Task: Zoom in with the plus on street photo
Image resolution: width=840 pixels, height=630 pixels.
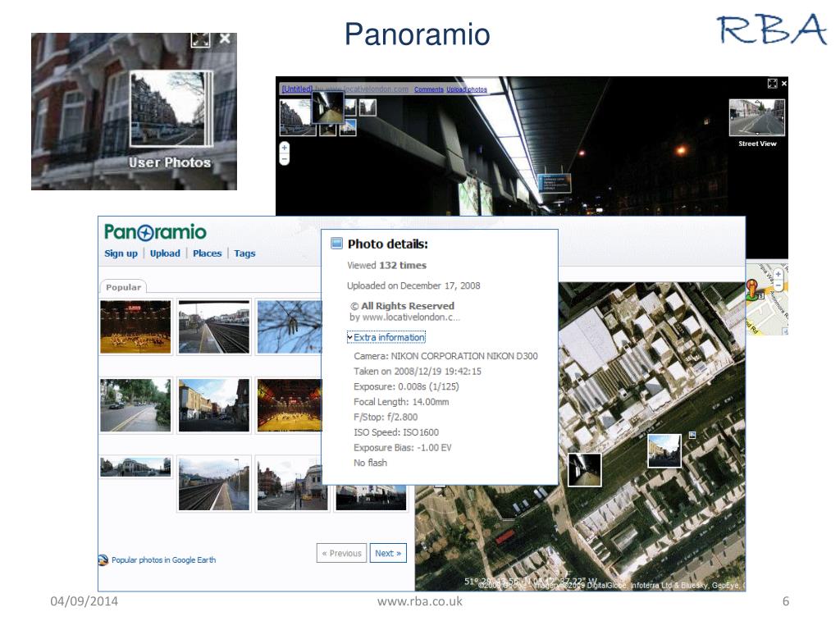Action: tap(285, 148)
